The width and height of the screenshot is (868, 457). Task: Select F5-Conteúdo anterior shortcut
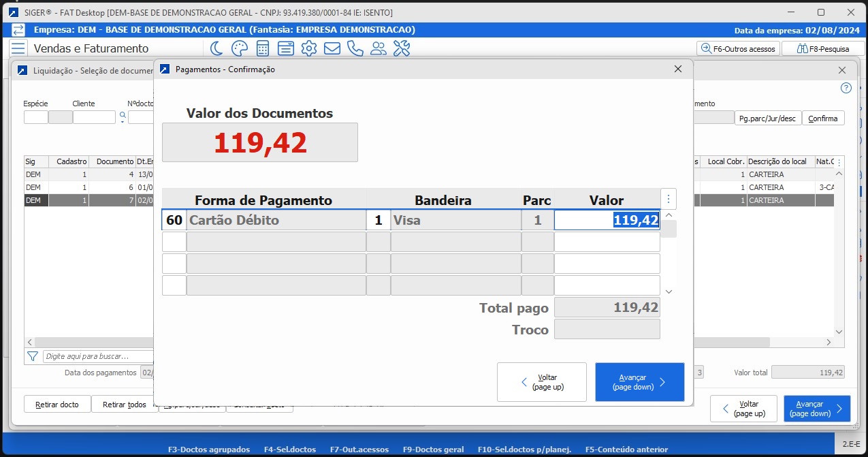coord(626,450)
